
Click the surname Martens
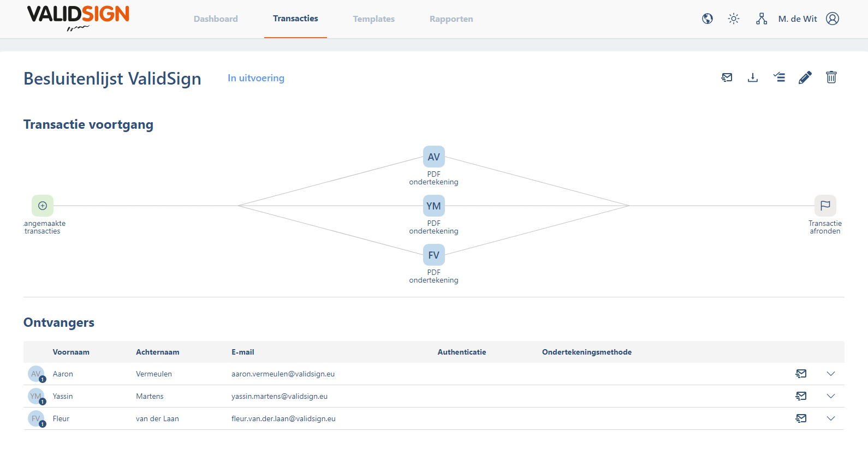[x=150, y=396]
